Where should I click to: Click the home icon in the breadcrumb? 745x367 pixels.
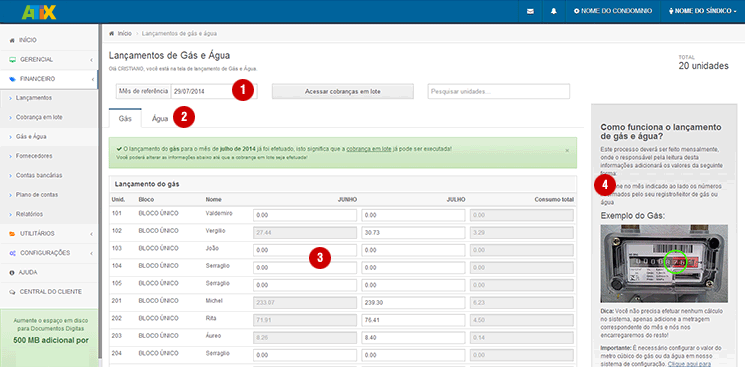(112, 34)
